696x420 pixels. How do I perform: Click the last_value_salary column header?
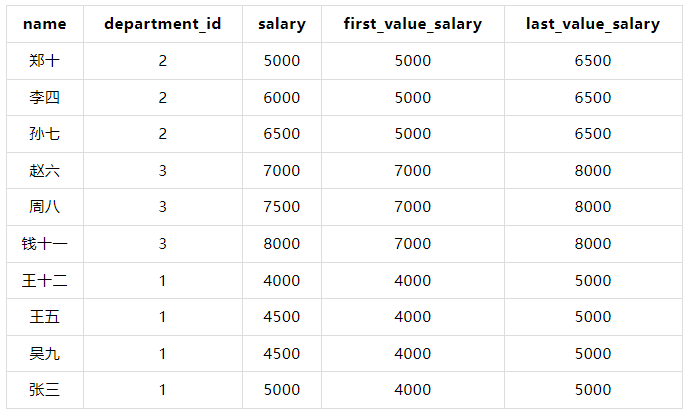coord(592,24)
